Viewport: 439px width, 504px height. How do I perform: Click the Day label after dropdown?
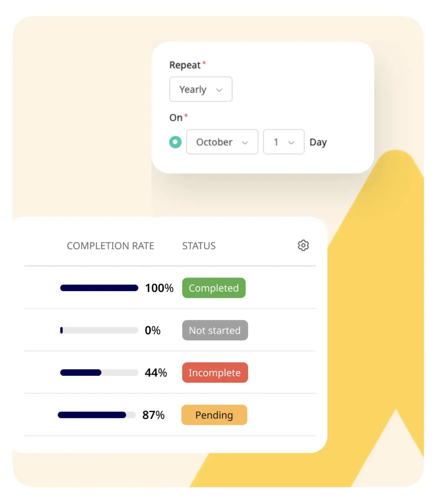[318, 142]
